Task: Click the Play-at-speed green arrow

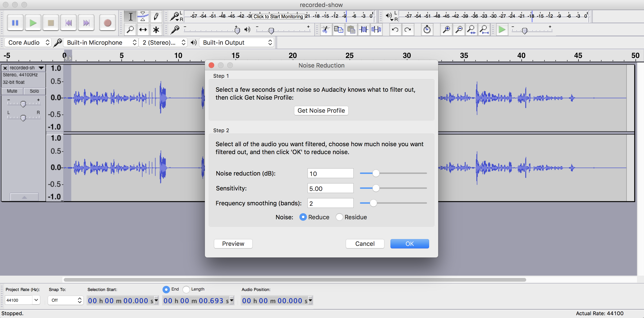Action: (502, 30)
